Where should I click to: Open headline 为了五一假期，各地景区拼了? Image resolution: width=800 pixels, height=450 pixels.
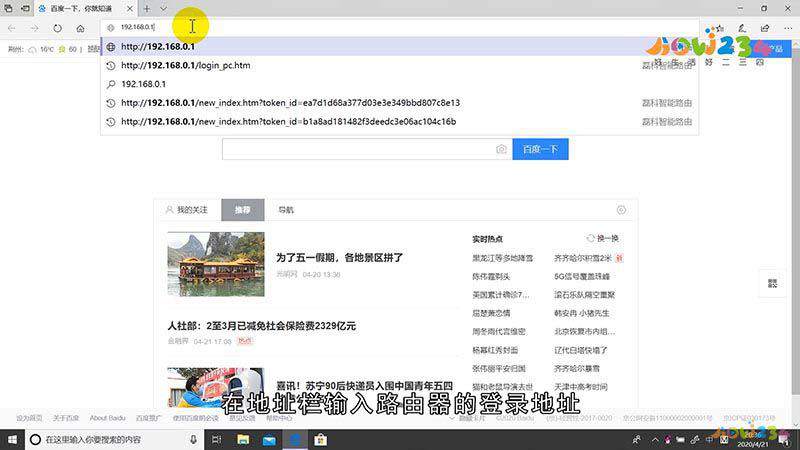340,258
